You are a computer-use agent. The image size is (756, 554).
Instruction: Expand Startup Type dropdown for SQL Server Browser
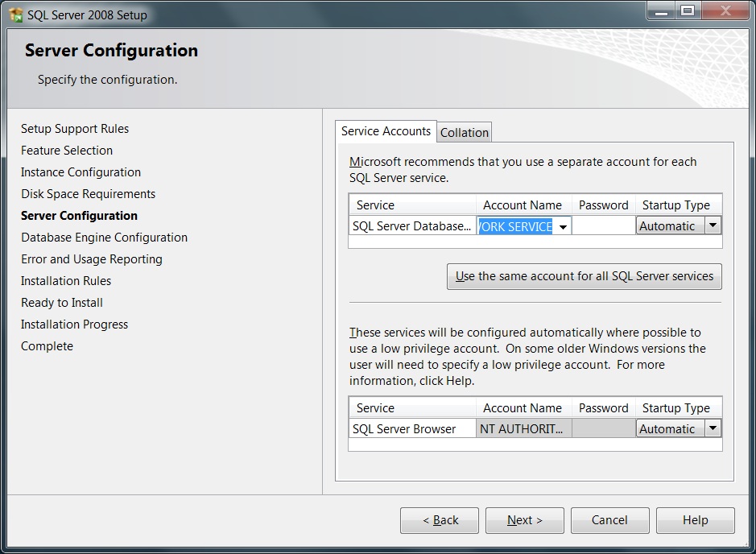tap(713, 429)
